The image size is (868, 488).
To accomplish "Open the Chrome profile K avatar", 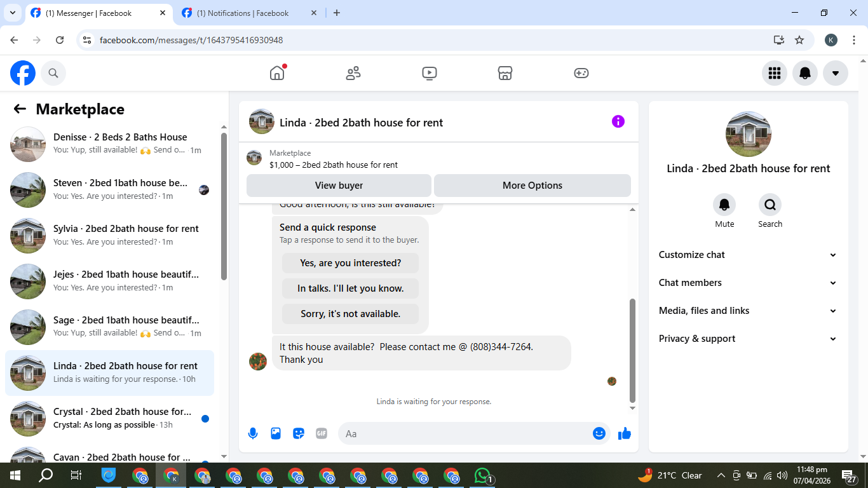I will (x=831, y=40).
